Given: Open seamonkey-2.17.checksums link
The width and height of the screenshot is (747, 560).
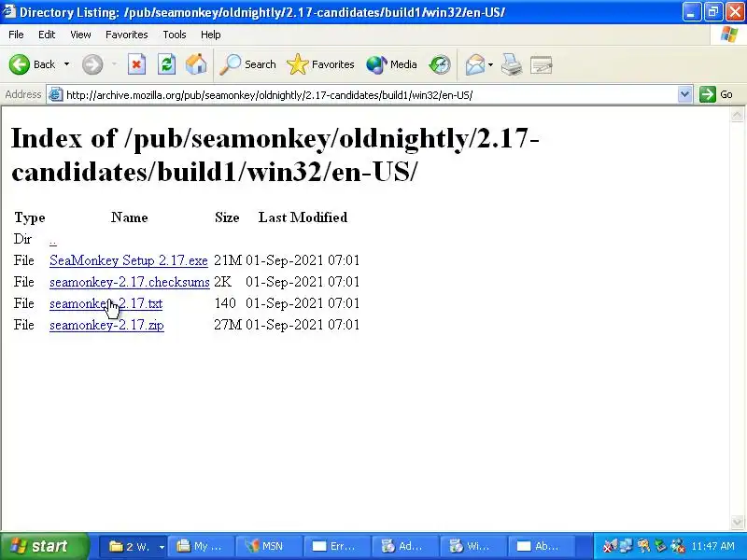Looking at the screenshot, I should (130, 282).
